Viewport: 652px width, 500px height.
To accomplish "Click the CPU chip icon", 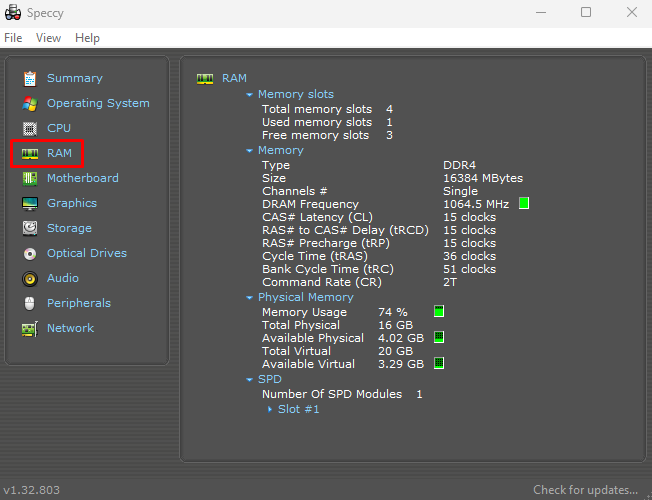I will (x=30, y=129).
